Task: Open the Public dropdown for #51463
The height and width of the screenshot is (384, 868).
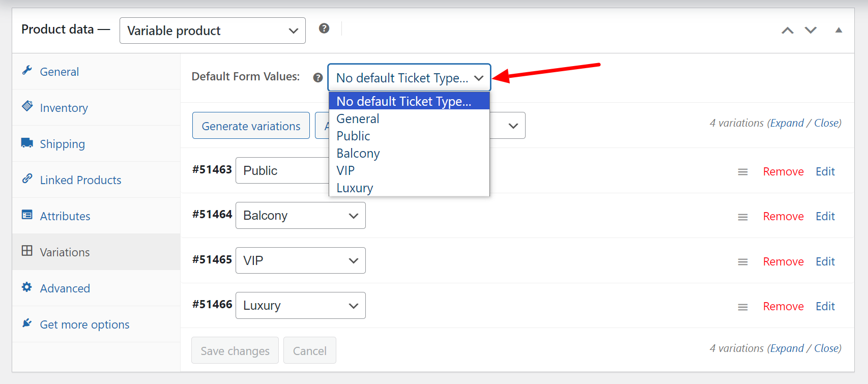Action: tap(282, 170)
